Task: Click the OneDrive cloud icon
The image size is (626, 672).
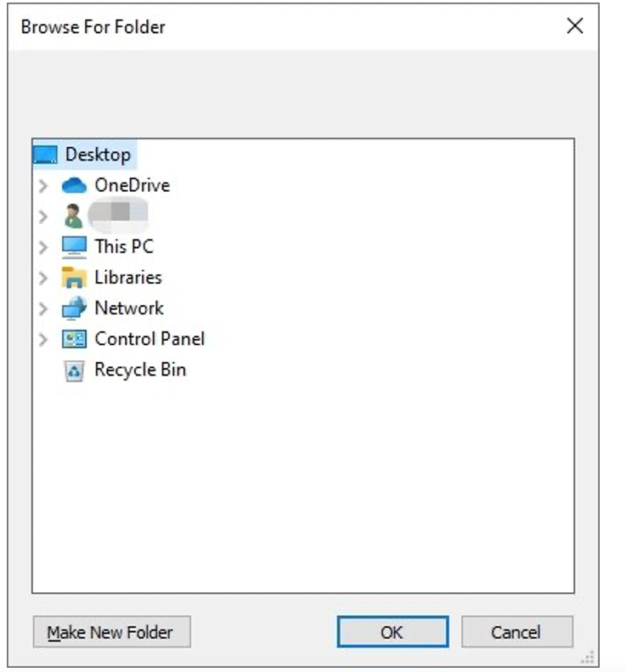Action: click(x=74, y=185)
